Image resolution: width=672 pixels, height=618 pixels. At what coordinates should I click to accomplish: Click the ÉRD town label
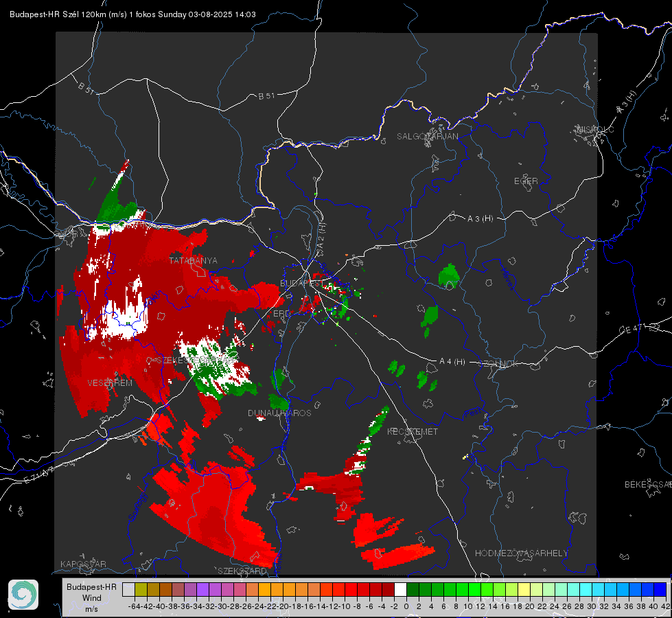point(281,314)
